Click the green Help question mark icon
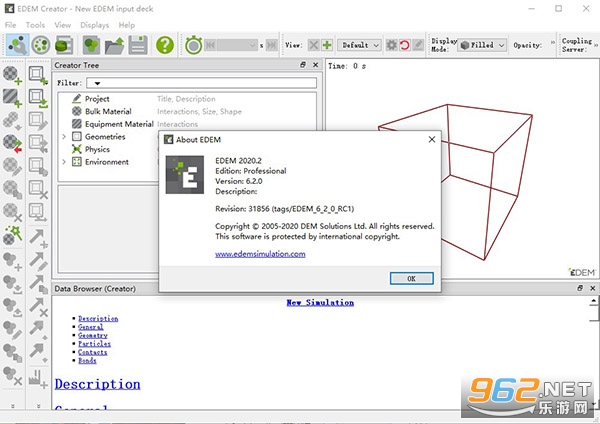 (165, 45)
